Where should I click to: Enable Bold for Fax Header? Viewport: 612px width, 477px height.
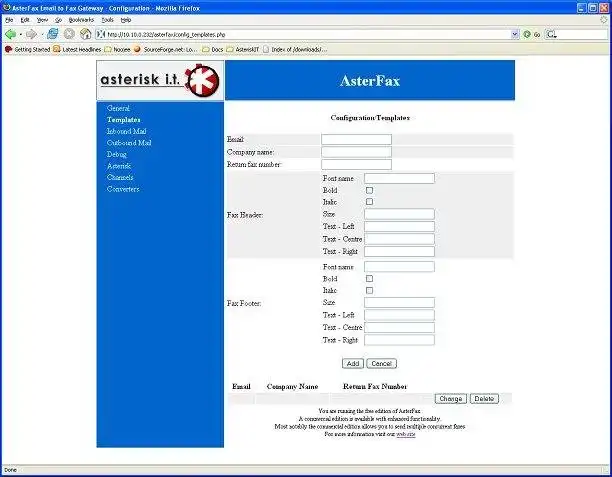(x=369, y=190)
